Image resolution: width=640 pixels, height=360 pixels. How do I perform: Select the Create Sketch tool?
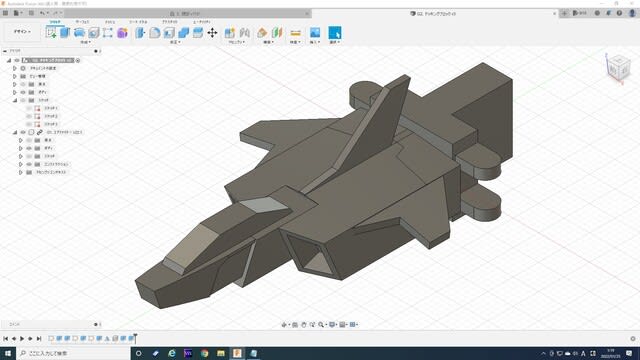[51, 33]
